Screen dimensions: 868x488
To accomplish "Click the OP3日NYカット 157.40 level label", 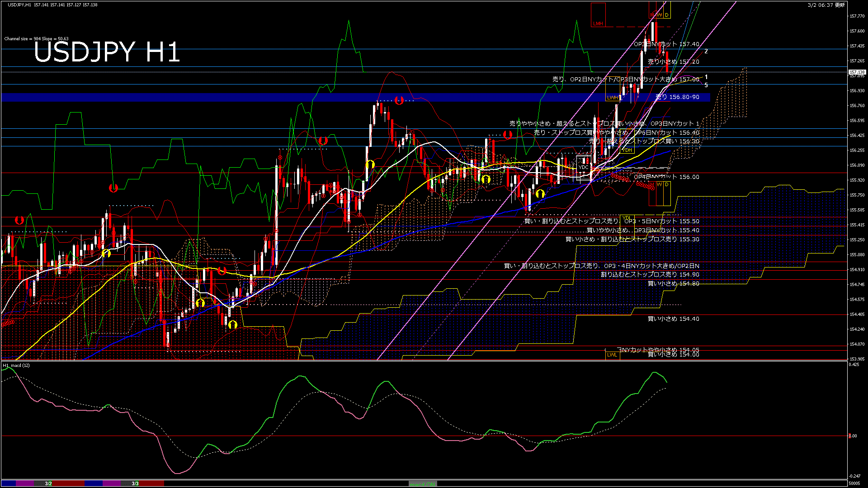I will pos(666,44).
